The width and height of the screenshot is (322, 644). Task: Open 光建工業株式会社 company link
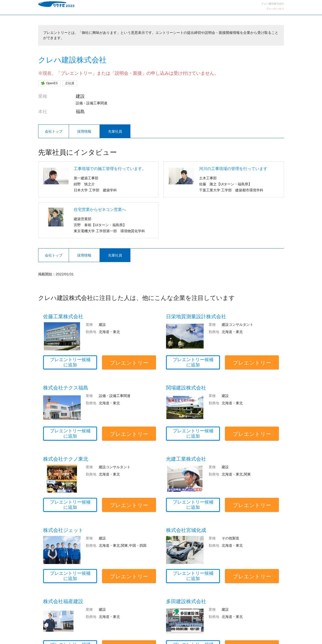click(x=186, y=459)
